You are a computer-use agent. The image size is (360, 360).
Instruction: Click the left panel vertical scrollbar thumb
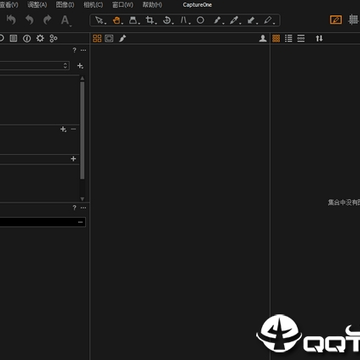tap(82, 131)
